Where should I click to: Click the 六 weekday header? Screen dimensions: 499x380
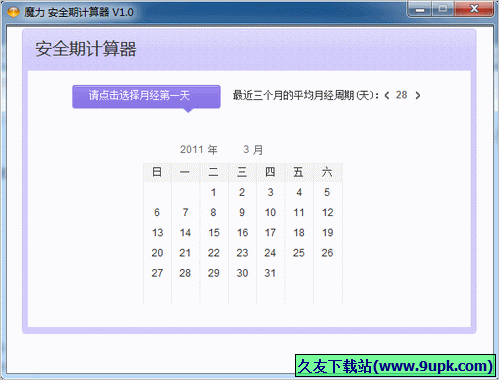point(327,172)
